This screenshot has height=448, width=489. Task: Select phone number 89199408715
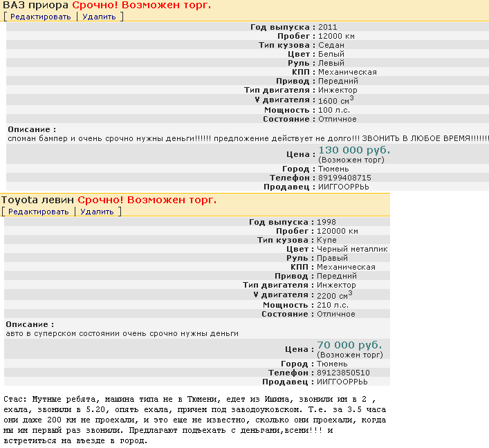point(344,178)
